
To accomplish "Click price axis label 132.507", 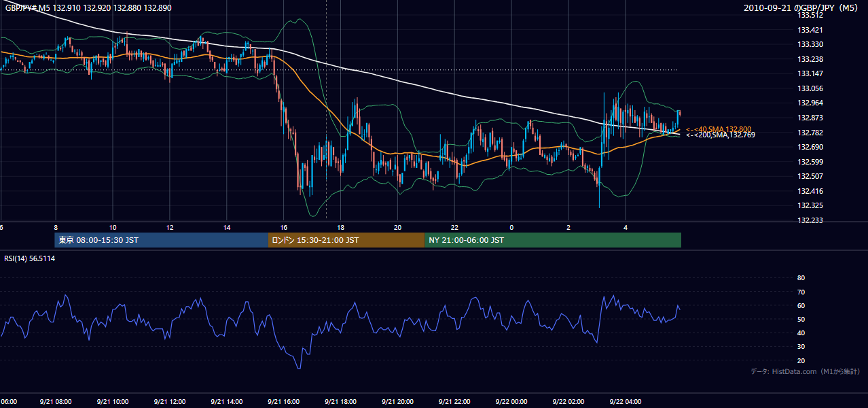I will tap(810, 176).
